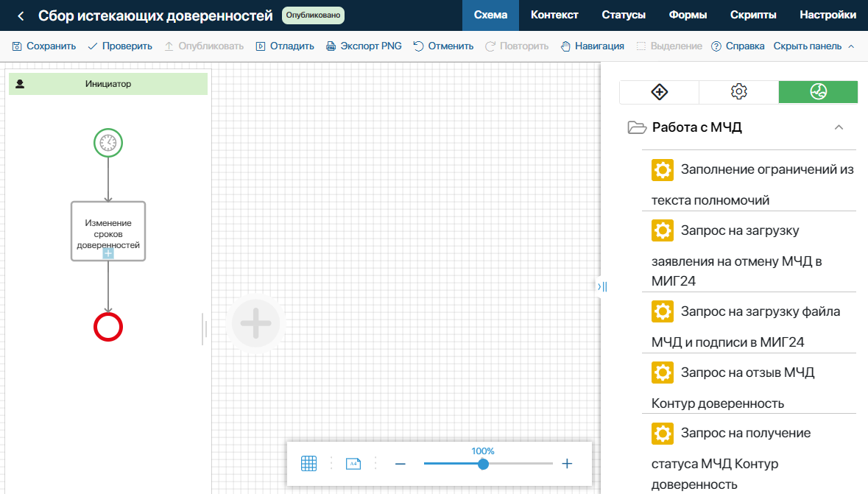Go to the Настройки tab
Viewport: 868px width, 494px height.
pos(828,15)
